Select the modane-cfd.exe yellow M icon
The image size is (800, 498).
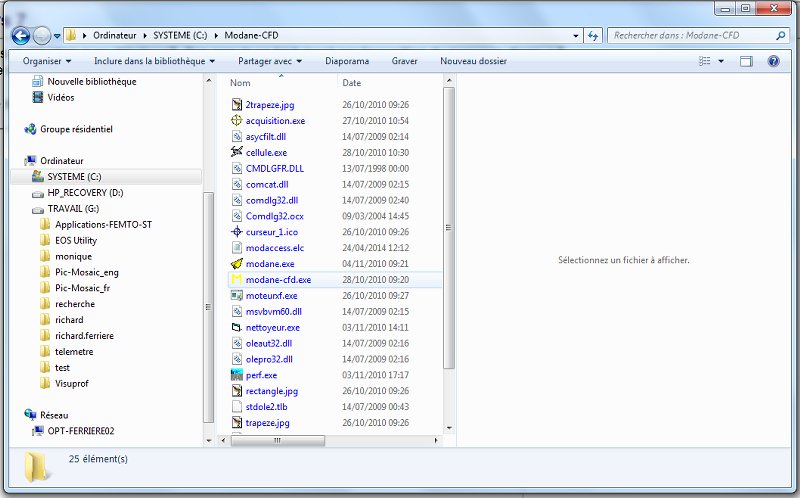237,279
